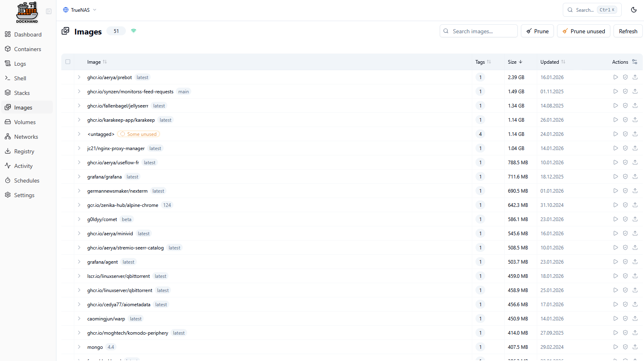Viewport: 644px width, 361px height.
Task: Push the caomingjun/warp image
Action: coord(635,318)
